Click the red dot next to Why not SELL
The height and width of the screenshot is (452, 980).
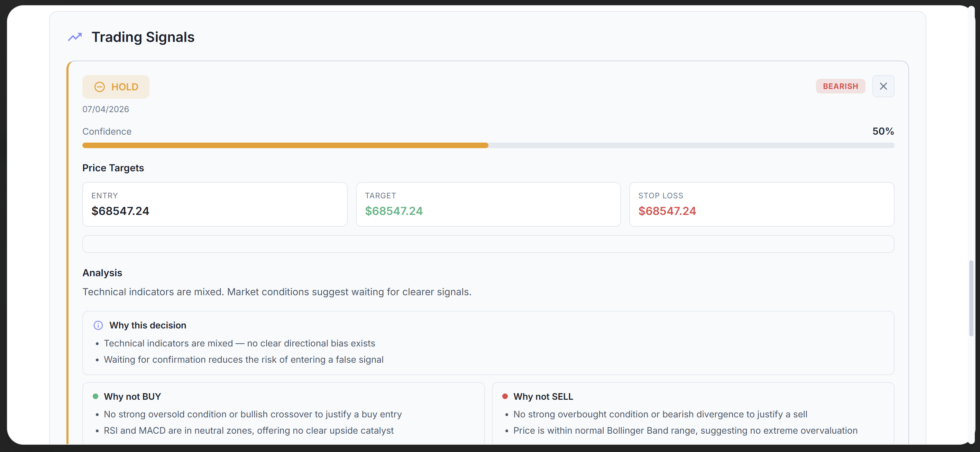(x=505, y=396)
